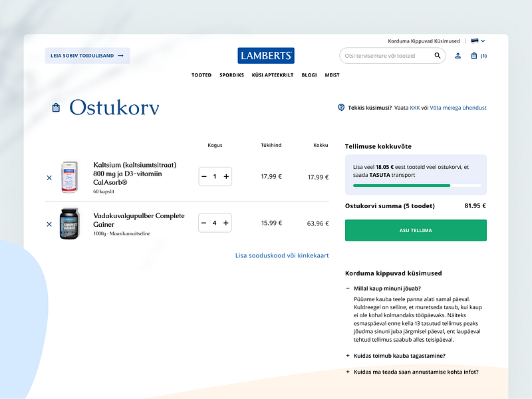Open Küsi apteekrilt menu item
Image resolution: width=532 pixels, height=399 pixels.
coord(273,75)
